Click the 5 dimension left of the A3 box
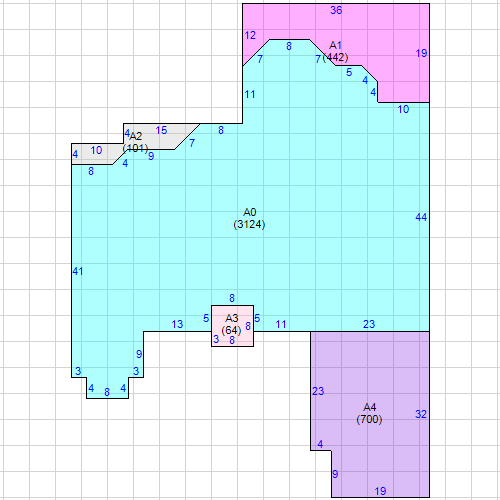Viewport: 500px width, 500px height. [206, 318]
